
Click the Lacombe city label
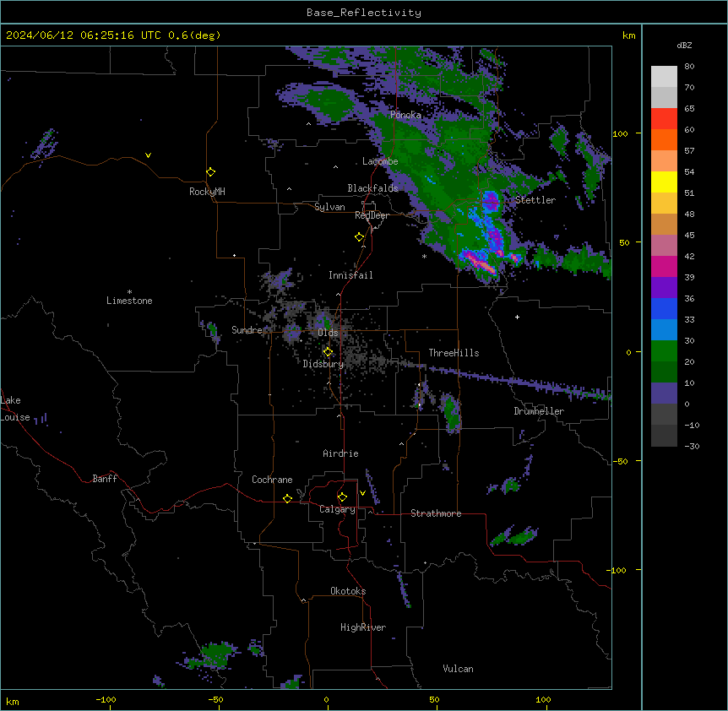[x=380, y=161]
